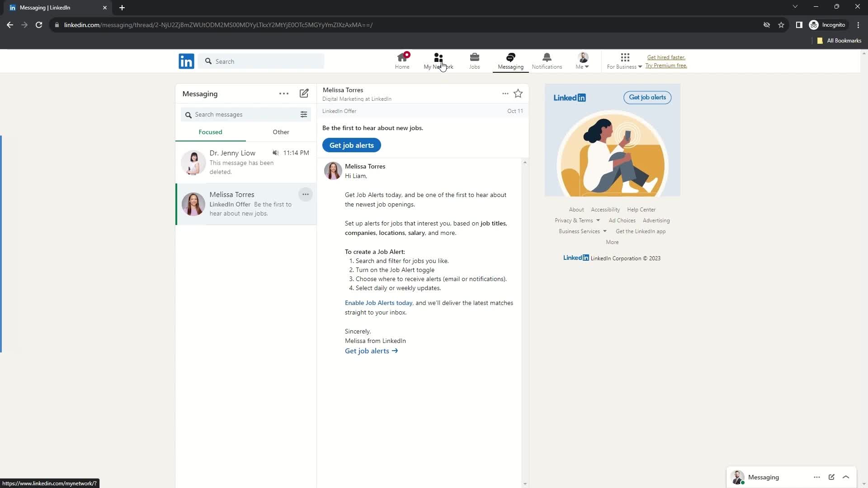Compose message from the bottom Messaging bar
Image resolution: width=868 pixels, height=488 pixels.
pos(831,477)
